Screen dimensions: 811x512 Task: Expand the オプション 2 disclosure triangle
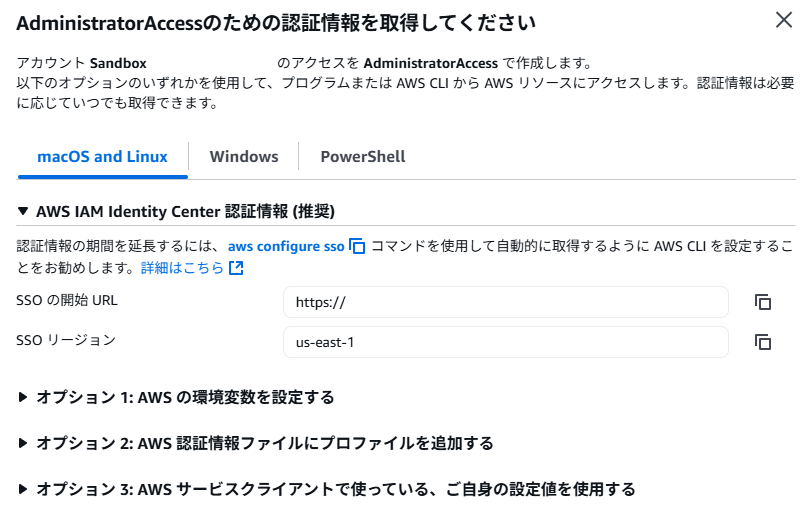coord(24,443)
